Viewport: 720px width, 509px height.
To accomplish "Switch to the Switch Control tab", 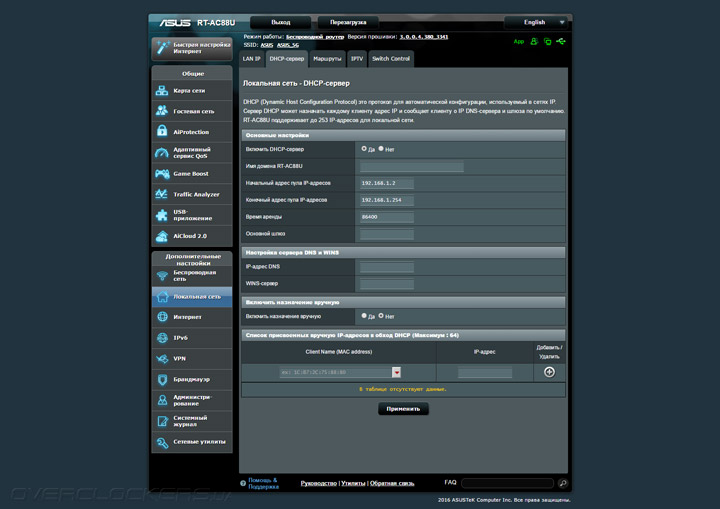I will [x=391, y=59].
